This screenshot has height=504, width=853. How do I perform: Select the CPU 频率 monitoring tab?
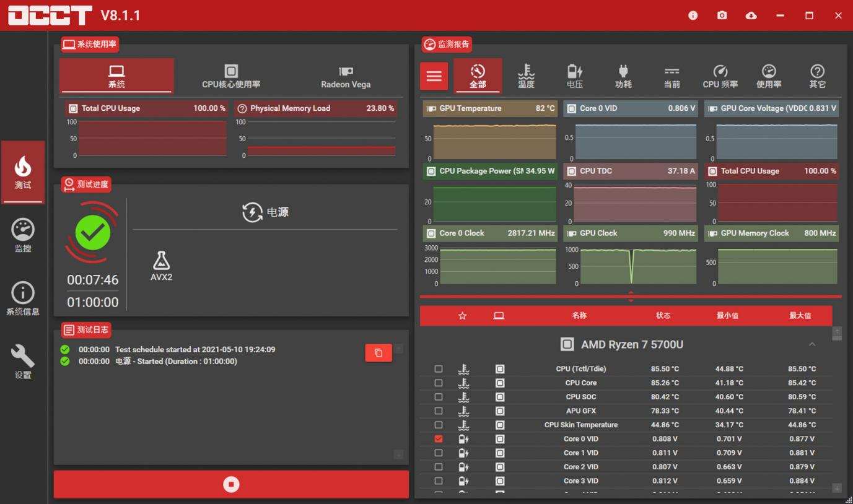pos(720,76)
